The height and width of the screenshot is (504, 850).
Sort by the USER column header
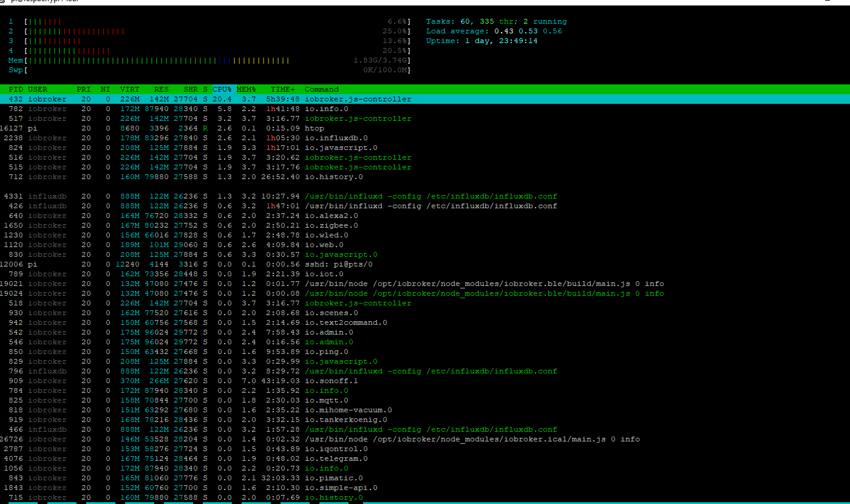coord(38,89)
